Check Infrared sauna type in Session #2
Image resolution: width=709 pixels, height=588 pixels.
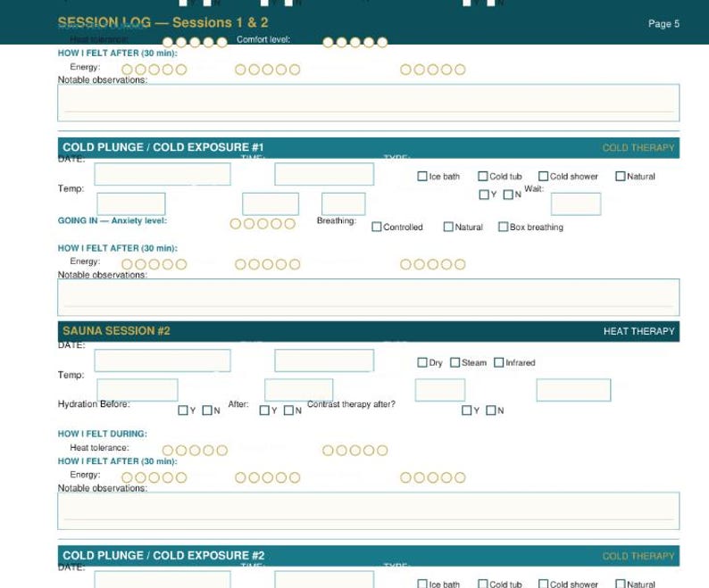coord(499,362)
